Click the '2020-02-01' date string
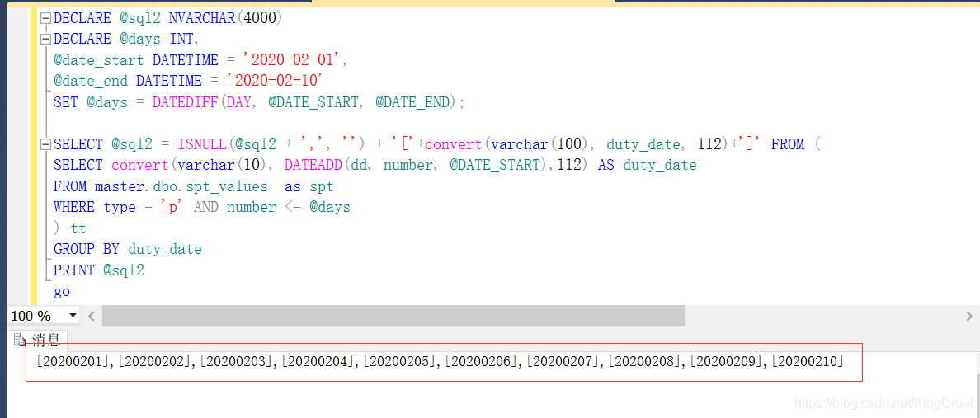Screen dimensions: 980x418 pyautogui.click(x=294, y=60)
